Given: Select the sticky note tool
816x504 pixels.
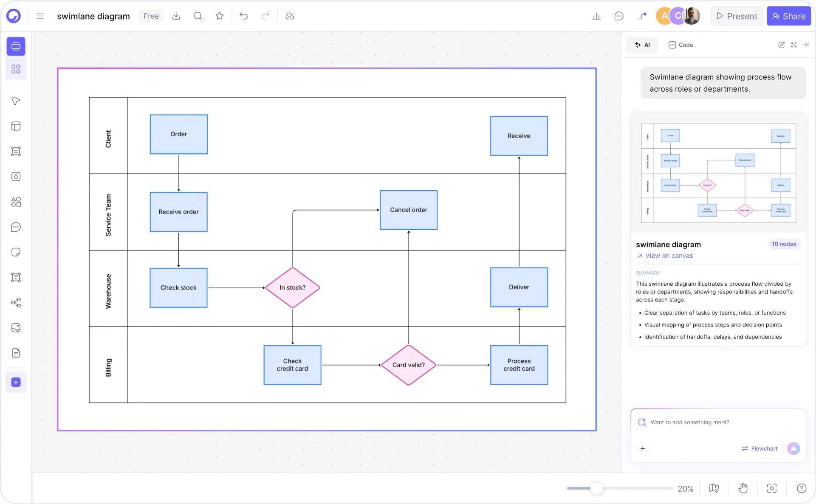Looking at the screenshot, I should (x=16, y=252).
